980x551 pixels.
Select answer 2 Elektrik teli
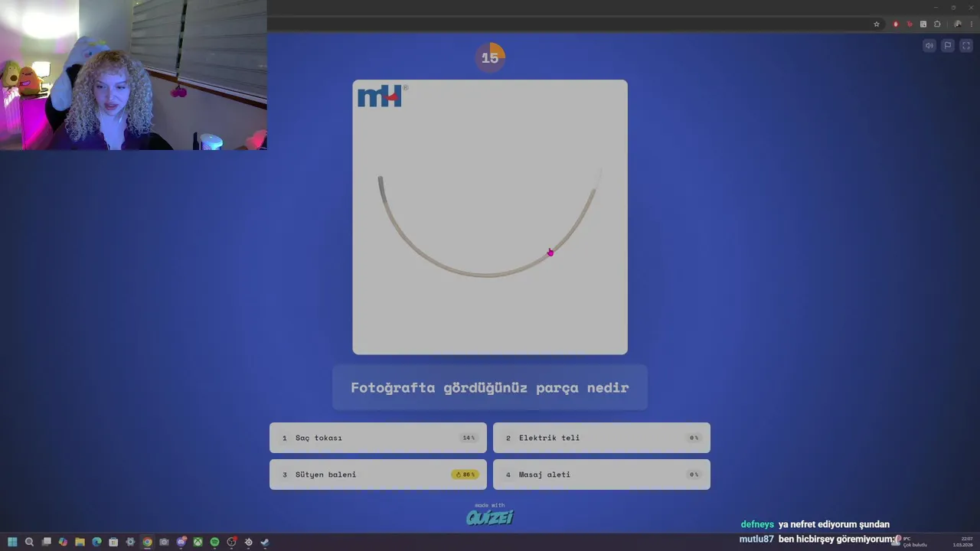click(602, 438)
